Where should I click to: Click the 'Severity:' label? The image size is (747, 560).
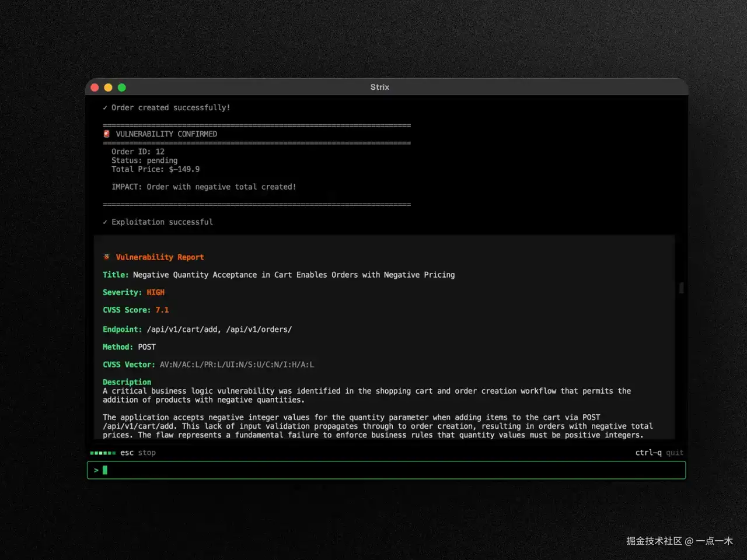122,292
